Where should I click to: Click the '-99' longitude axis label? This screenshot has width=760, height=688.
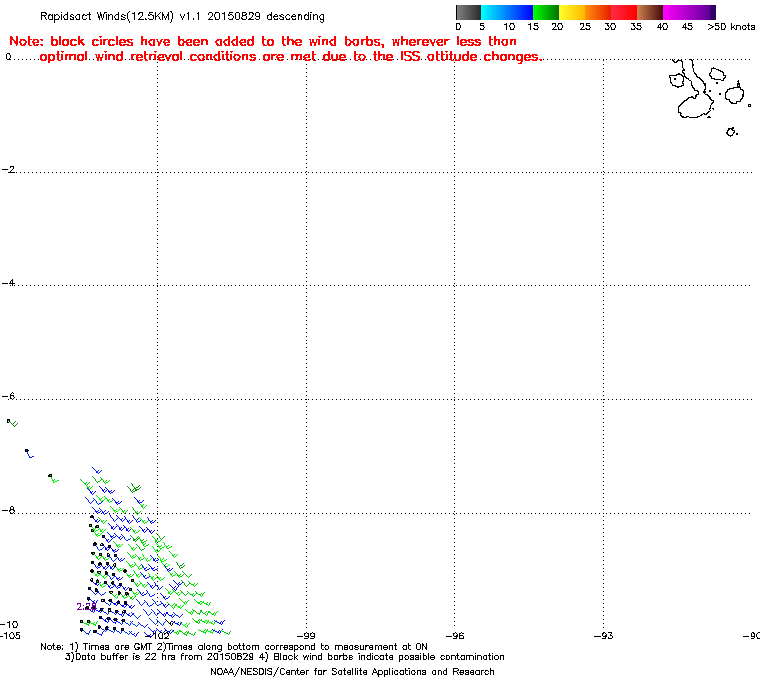pos(306,635)
